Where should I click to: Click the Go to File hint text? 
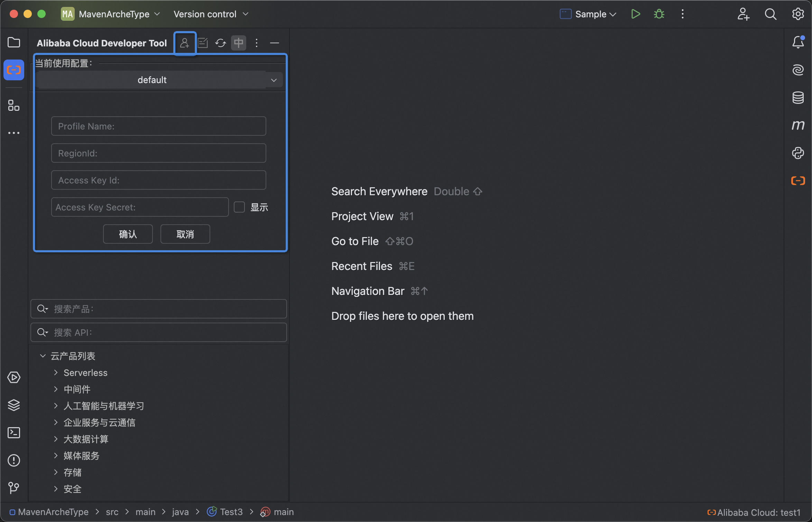coord(355,241)
